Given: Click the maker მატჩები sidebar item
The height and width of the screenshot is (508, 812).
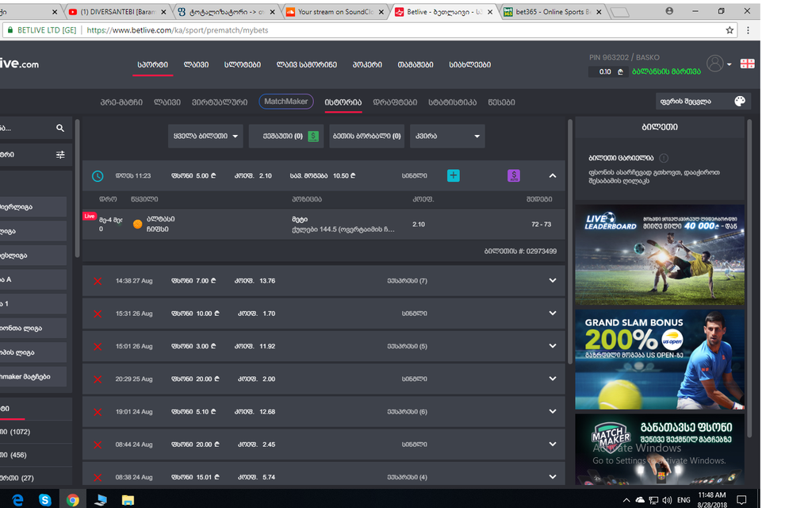Looking at the screenshot, I should (33, 377).
